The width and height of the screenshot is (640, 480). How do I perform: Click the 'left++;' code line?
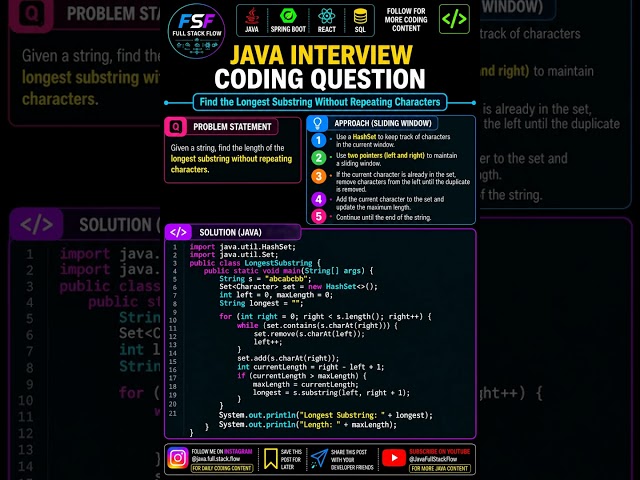click(x=268, y=342)
